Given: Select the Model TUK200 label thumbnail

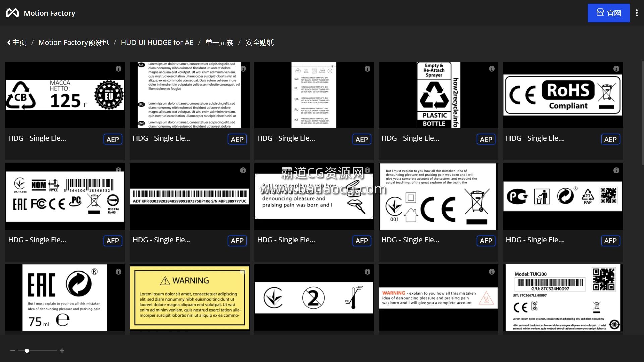Looking at the screenshot, I should tap(563, 298).
